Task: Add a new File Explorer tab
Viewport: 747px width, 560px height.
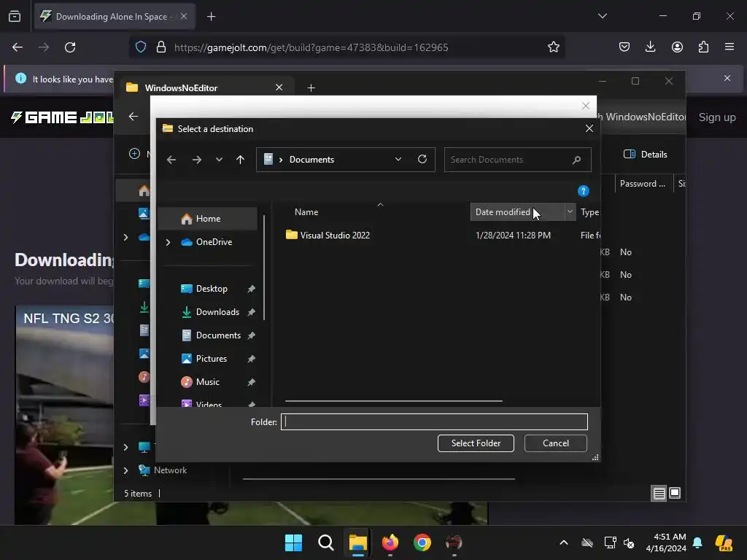Action: [311, 88]
